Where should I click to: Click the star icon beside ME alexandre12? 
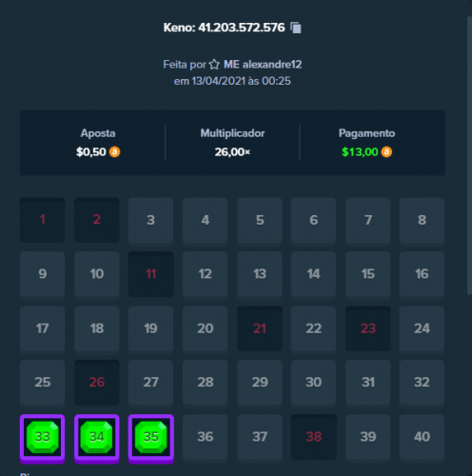pos(214,65)
